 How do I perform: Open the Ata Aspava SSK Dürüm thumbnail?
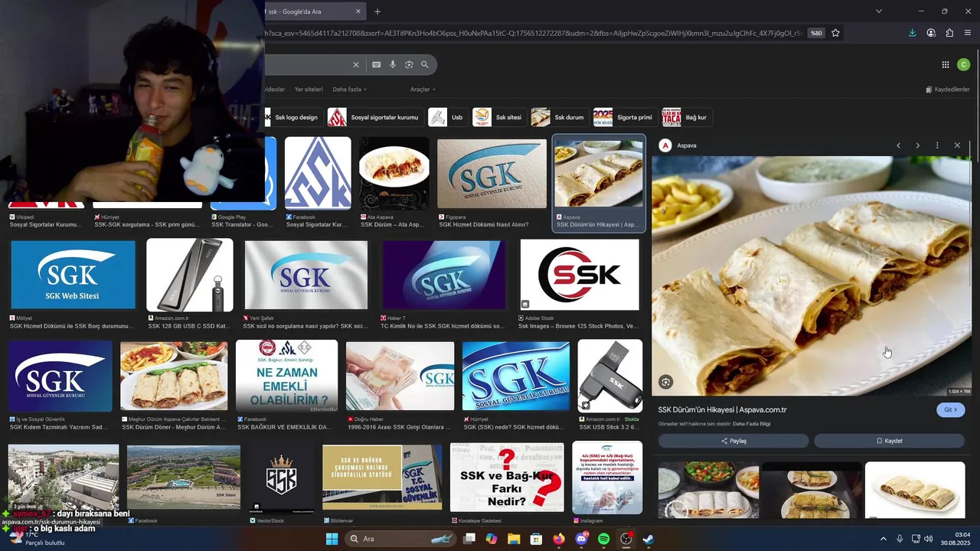(x=394, y=174)
